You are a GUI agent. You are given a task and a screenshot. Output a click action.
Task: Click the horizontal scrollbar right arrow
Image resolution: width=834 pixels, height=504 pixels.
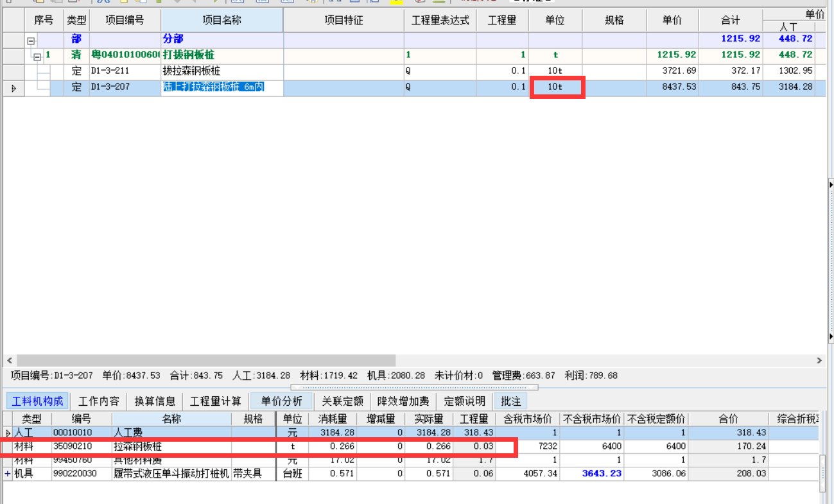tap(819, 361)
